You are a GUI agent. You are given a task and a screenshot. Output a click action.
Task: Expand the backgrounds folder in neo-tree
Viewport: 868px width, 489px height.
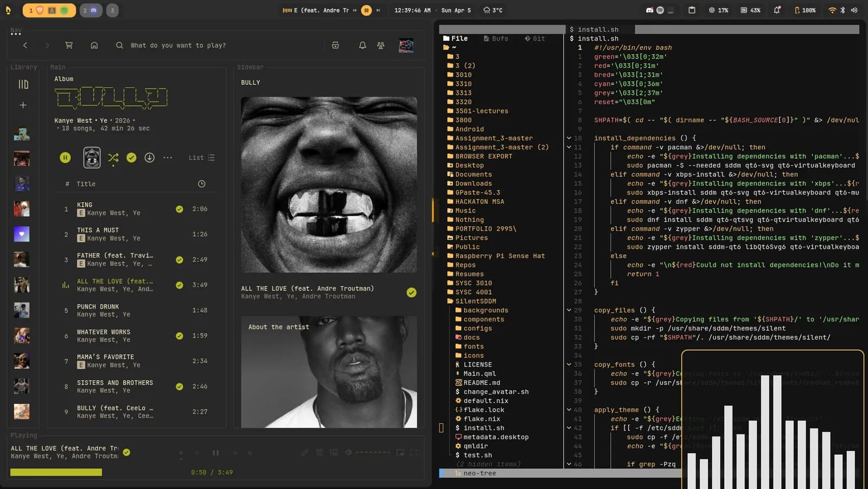482,311
